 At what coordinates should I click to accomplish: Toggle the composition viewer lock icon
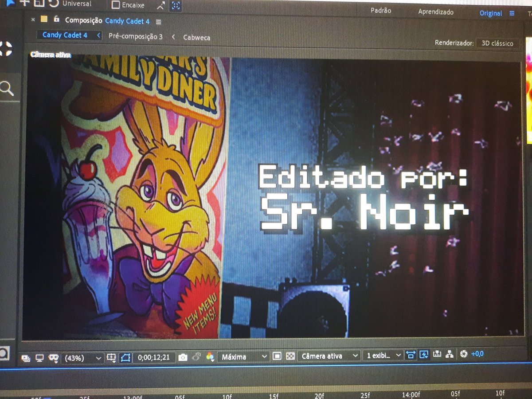(56, 19)
